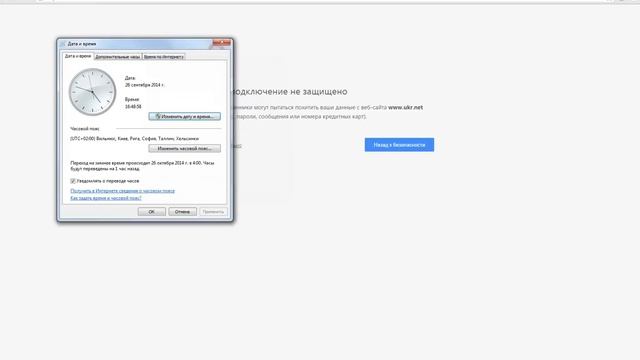Click the analog clock face

(92, 92)
